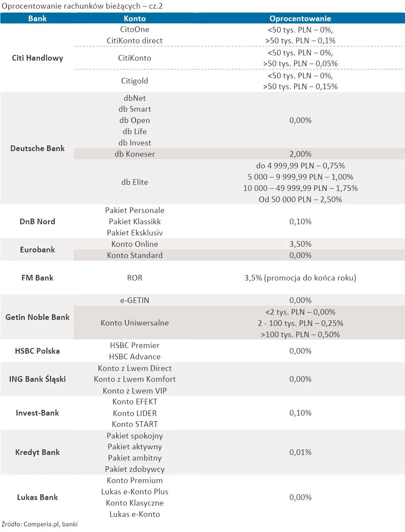The image size is (405, 532).
Task: Select the Citi Handlowy bank cell
Action: tap(37, 58)
